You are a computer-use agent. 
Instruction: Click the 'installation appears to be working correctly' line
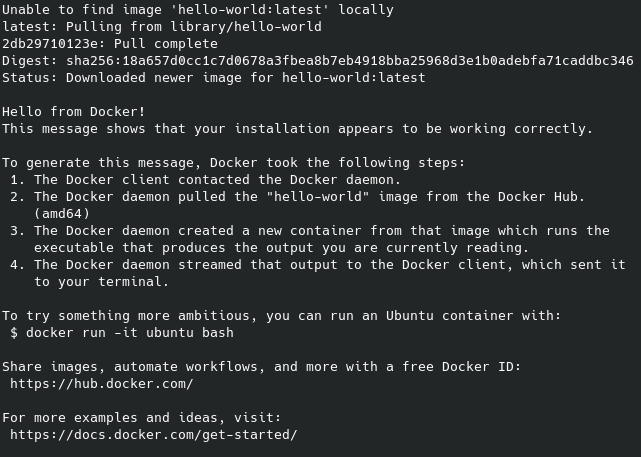[x=297, y=128]
